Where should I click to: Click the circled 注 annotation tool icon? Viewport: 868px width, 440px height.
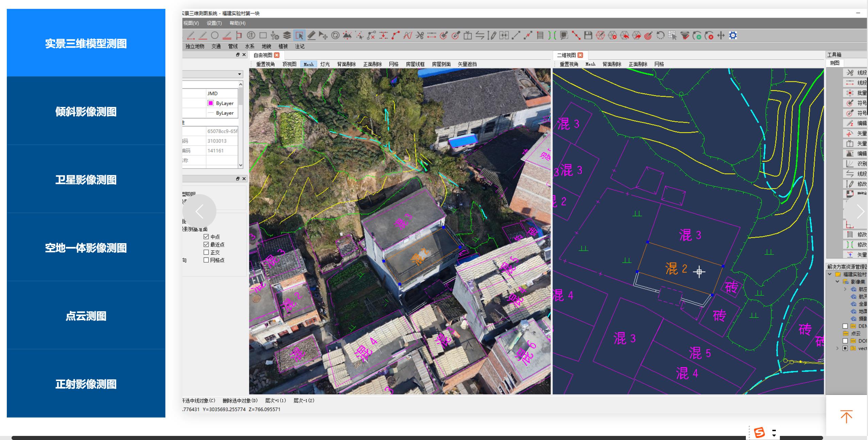pyautogui.click(x=251, y=35)
